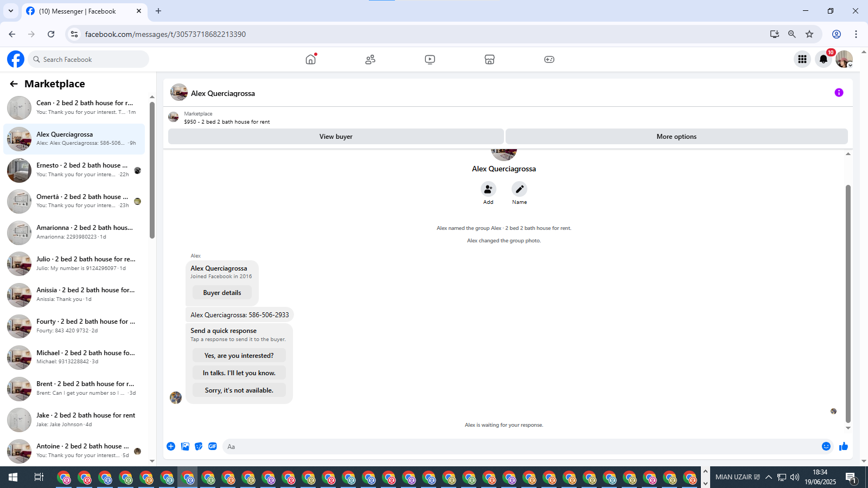Viewport: 868px width, 488px height.
Task: Open more actions plus icon in composer
Action: point(171,446)
